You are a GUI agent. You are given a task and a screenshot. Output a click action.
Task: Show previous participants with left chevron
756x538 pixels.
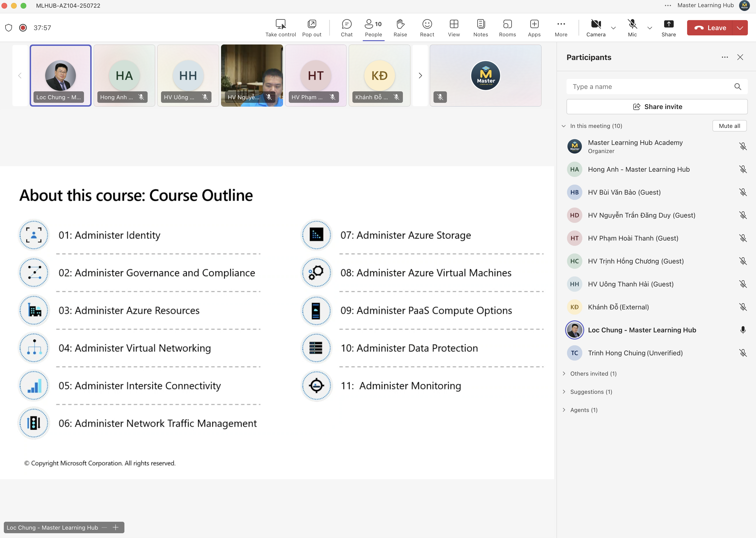[20, 76]
